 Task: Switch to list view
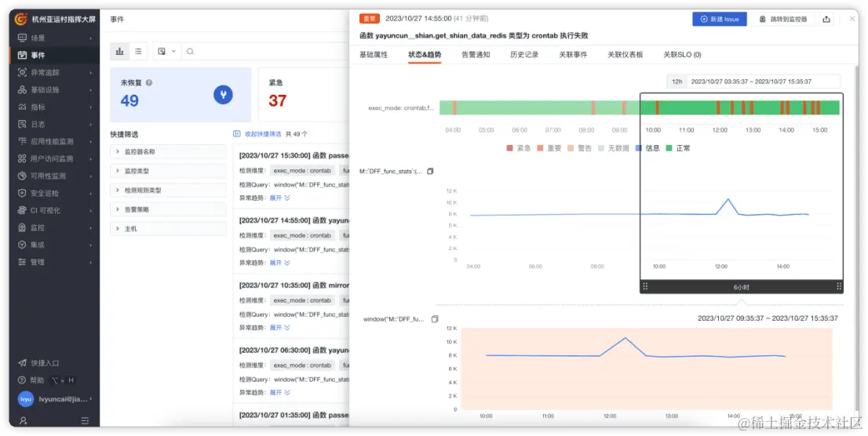tap(138, 51)
